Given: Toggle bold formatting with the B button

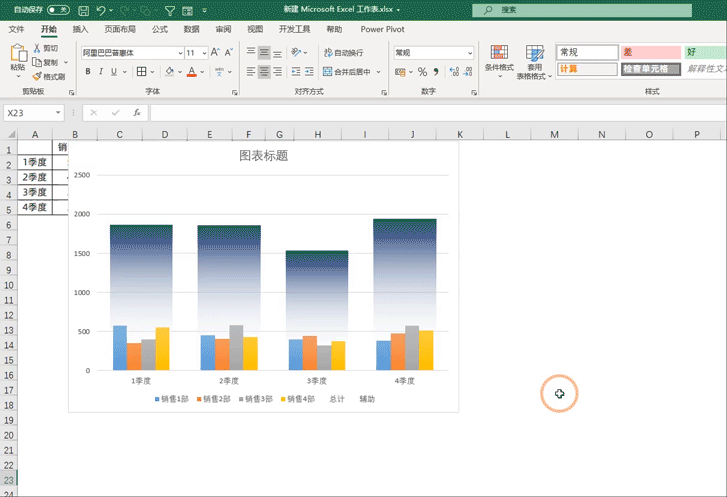Looking at the screenshot, I should tap(88, 72).
